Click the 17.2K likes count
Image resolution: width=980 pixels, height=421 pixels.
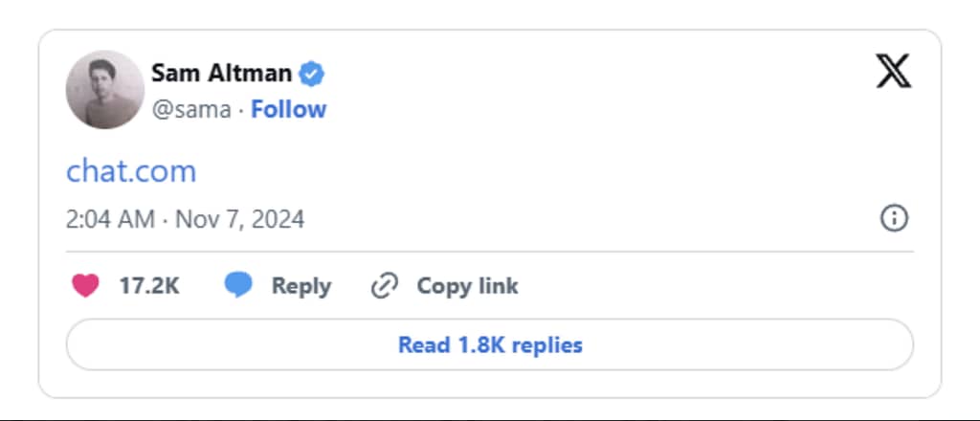point(148,286)
